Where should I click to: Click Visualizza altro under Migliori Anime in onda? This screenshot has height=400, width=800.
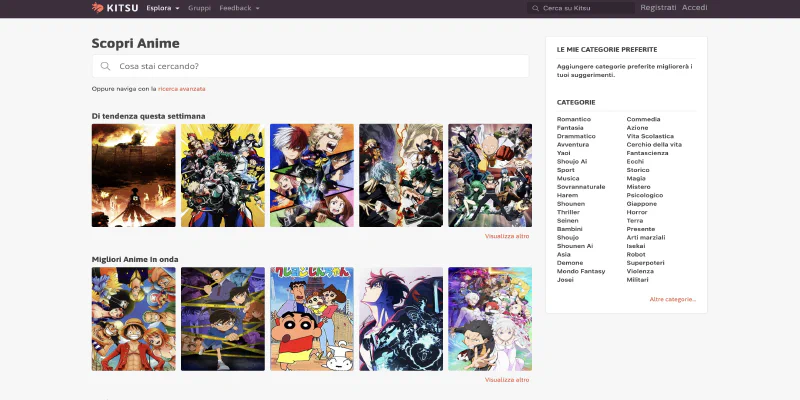coord(507,380)
